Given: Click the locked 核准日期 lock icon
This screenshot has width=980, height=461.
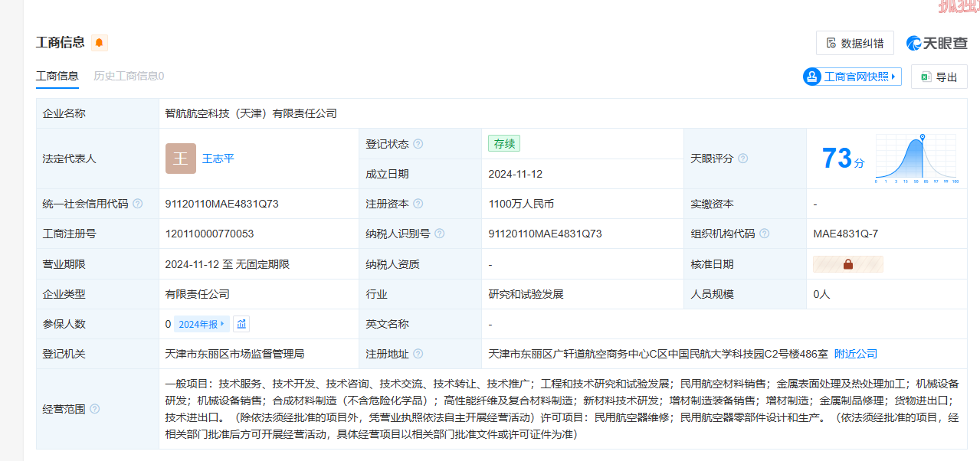Looking at the screenshot, I should click(x=848, y=264).
